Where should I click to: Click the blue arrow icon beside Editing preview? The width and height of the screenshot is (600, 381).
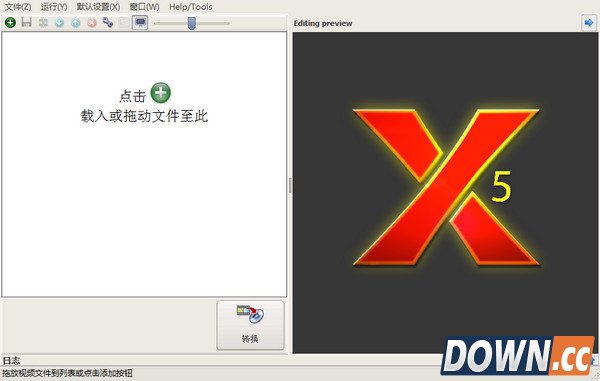click(x=589, y=23)
